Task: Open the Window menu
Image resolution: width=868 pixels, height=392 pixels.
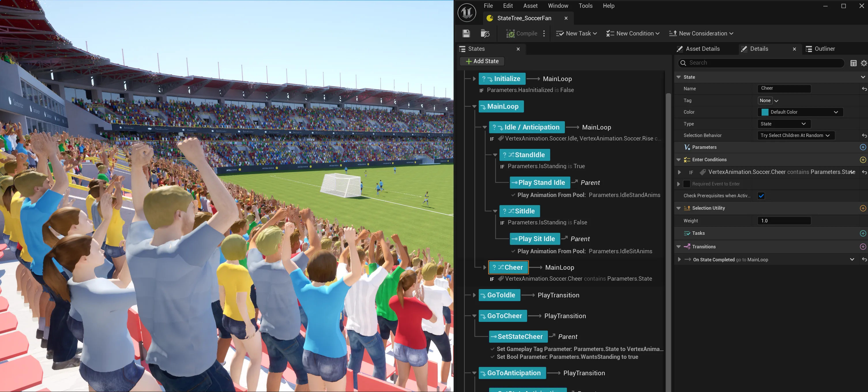Action: [x=558, y=6]
